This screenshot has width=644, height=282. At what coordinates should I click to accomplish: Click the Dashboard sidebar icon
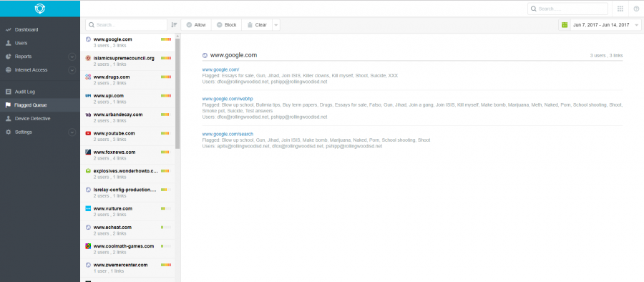pyautogui.click(x=8, y=29)
